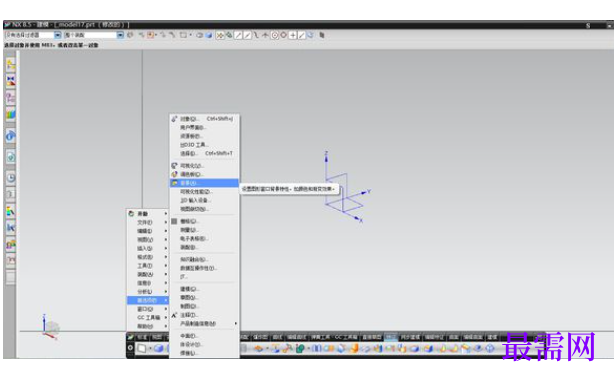Image resolution: width=614 pixels, height=378 pixels.
Task: Expand the selection type filter dropdown
Action: (x=58, y=35)
